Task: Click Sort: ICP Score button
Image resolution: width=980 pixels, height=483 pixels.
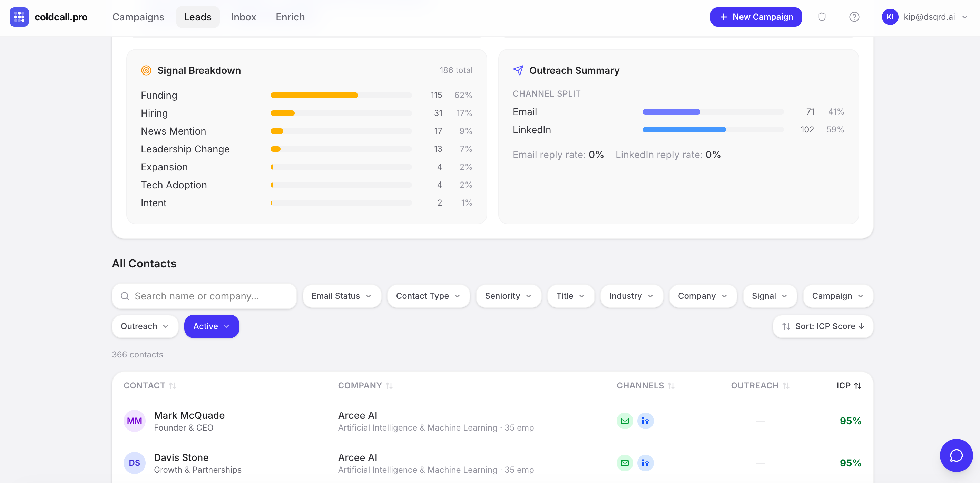Action: (823, 326)
